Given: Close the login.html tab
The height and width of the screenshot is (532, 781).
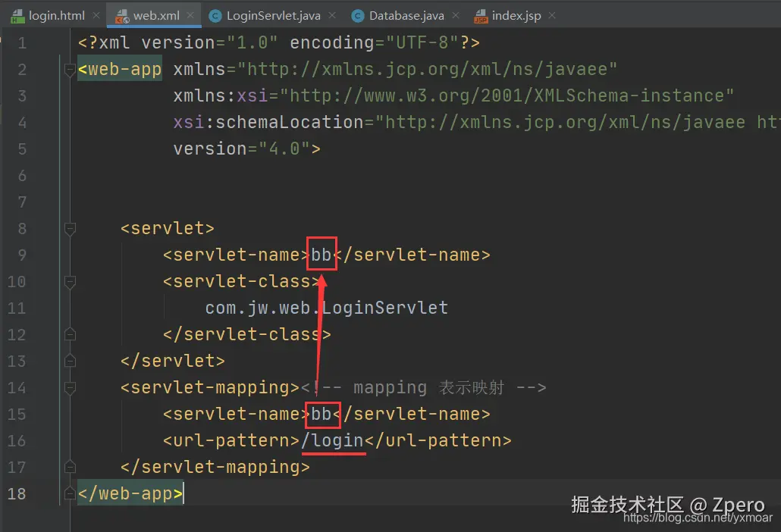Looking at the screenshot, I should tap(96, 15).
